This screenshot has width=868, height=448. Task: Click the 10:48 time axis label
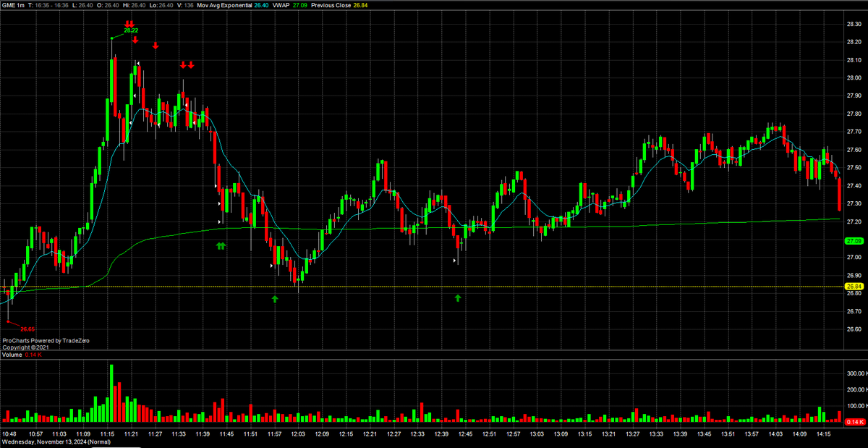tap(10, 434)
